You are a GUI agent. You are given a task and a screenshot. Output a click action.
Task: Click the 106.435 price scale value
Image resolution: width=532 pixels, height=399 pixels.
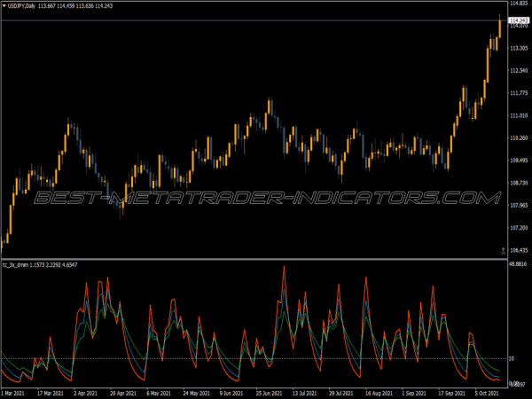click(x=517, y=251)
